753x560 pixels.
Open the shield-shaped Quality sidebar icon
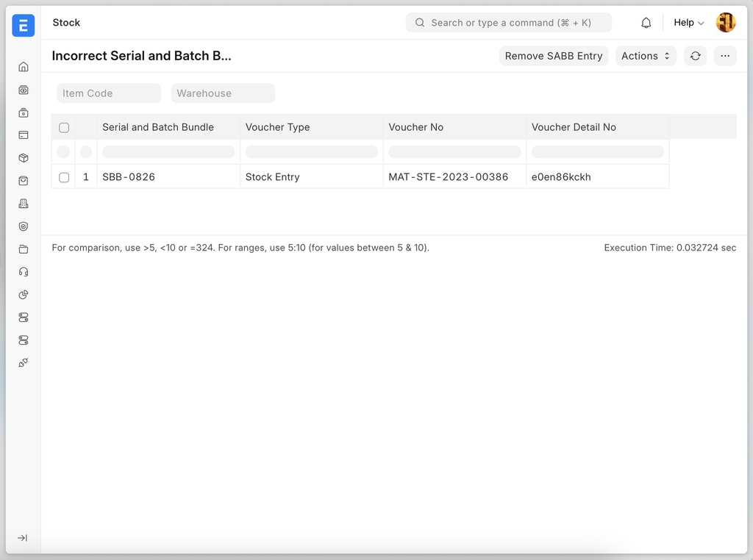tap(23, 226)
